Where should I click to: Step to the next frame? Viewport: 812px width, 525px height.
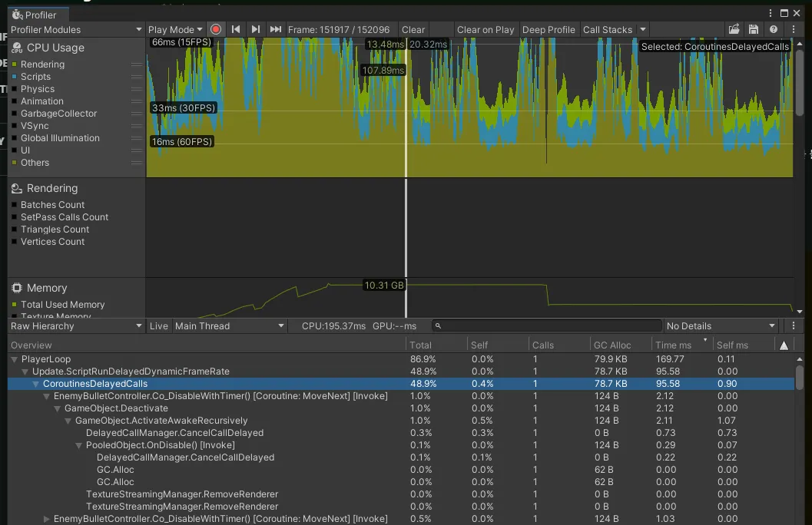[x=256, y=29]
